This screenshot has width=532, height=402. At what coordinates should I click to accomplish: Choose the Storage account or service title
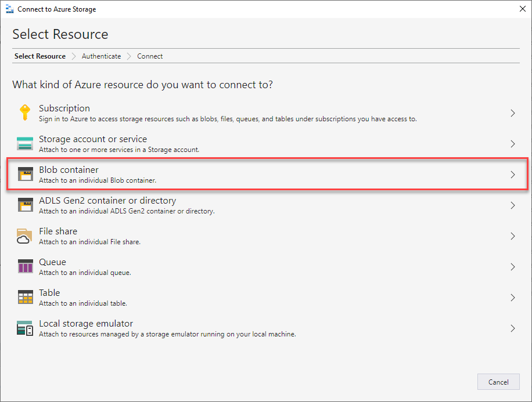point(93,139)
